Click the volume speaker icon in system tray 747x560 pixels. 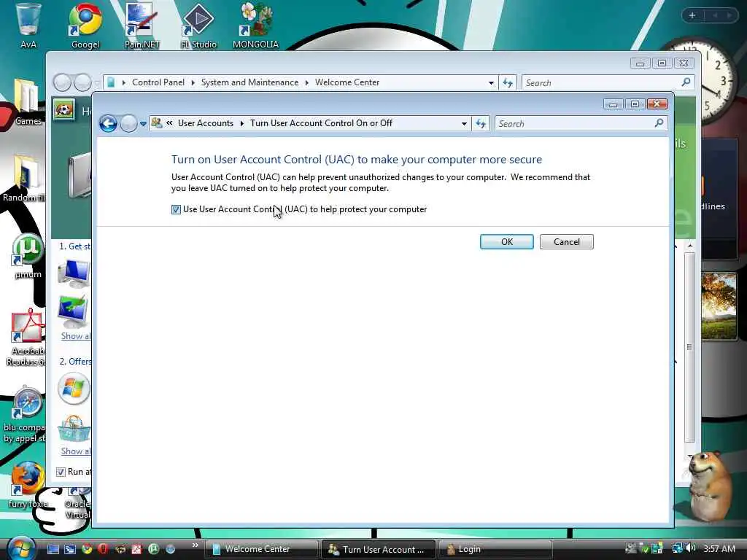[691, 548]
